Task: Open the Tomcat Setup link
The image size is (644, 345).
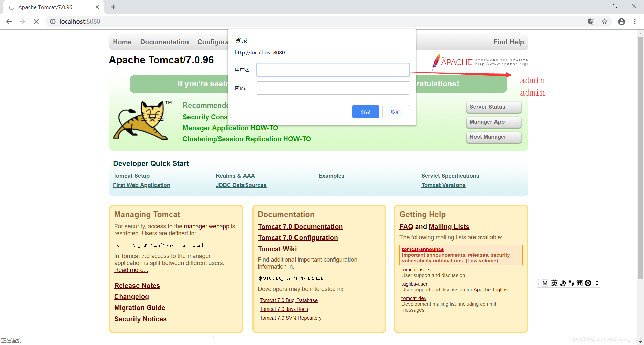Action: click(x=131, y=176)
